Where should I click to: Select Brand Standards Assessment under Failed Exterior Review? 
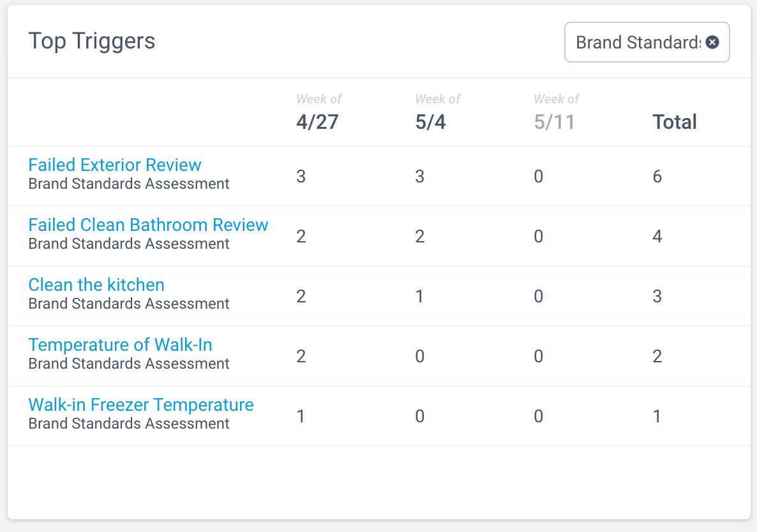[128, 184]
